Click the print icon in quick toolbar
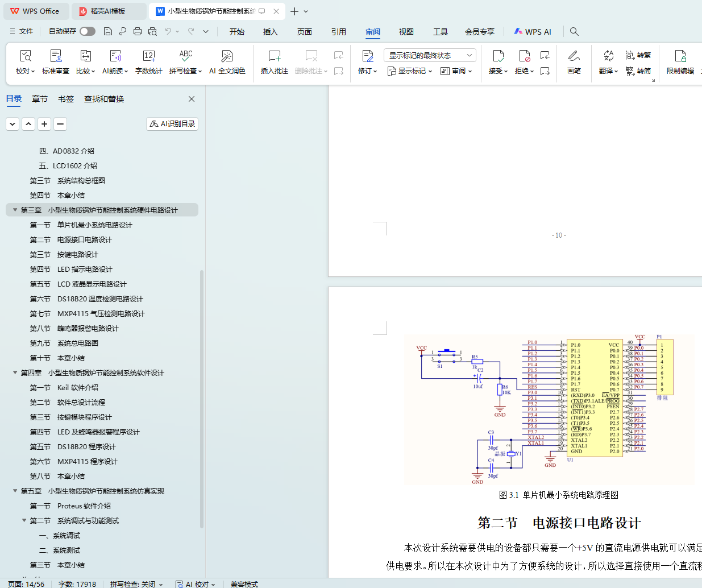Viewport: 702px width, 588px height. click(x=138, y=31)
